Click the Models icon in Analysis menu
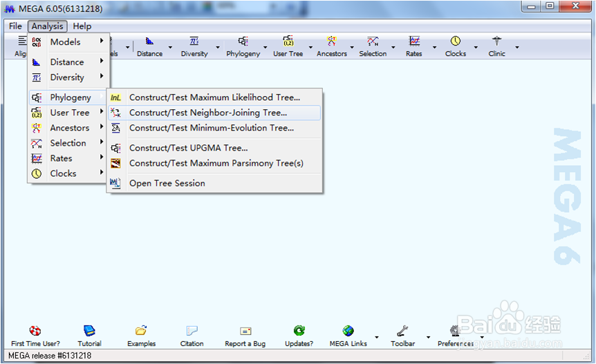The width and height of the screenshot is (596, 364). click(x=37, y=41)
